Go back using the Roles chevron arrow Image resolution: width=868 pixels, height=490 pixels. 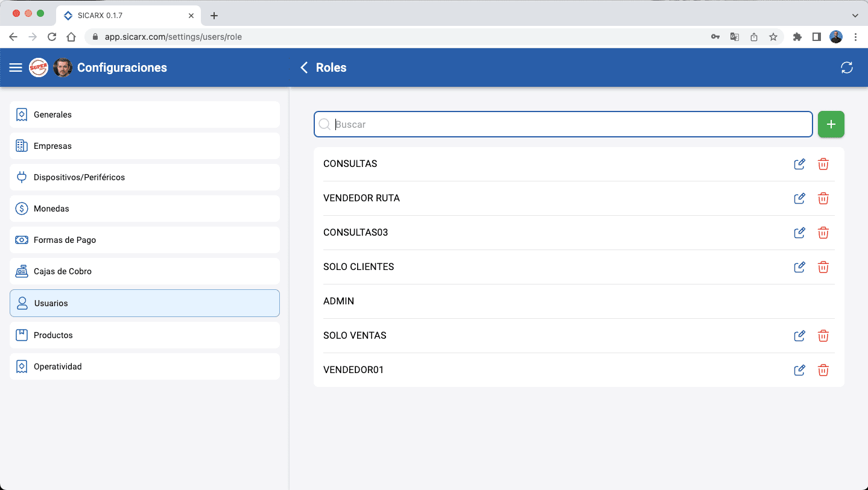pos(304,68)
